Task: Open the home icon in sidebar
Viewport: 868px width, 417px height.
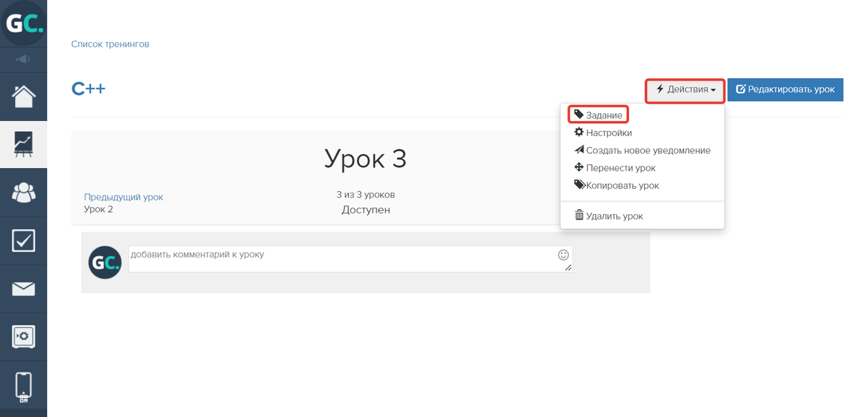Action: coord(23,96)
